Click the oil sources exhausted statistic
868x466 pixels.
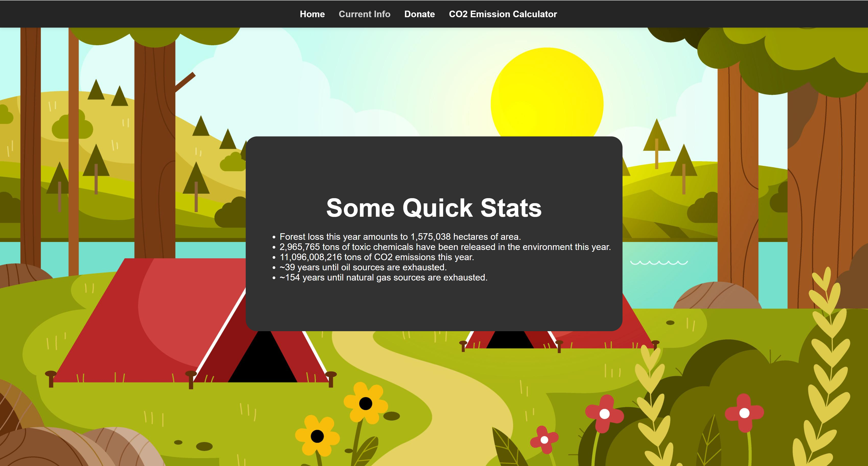(x=363, y=267)
